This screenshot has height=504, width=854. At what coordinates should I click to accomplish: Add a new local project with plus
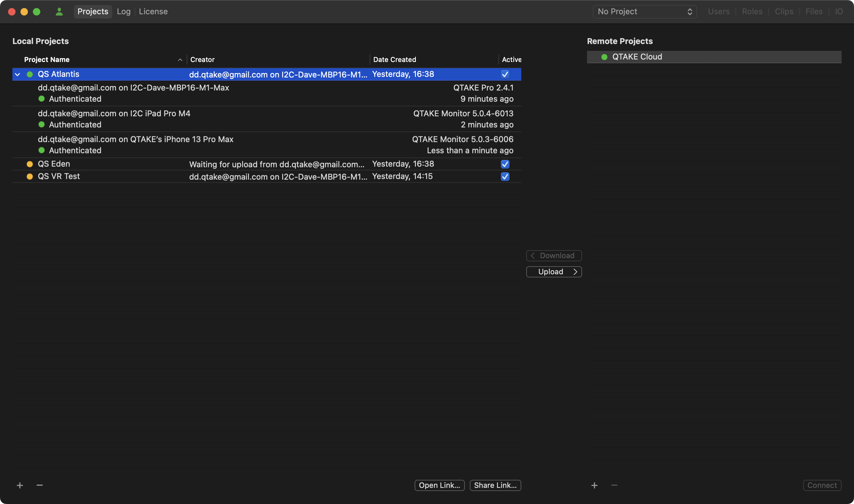pyautogui.click(x=20, y=485)
